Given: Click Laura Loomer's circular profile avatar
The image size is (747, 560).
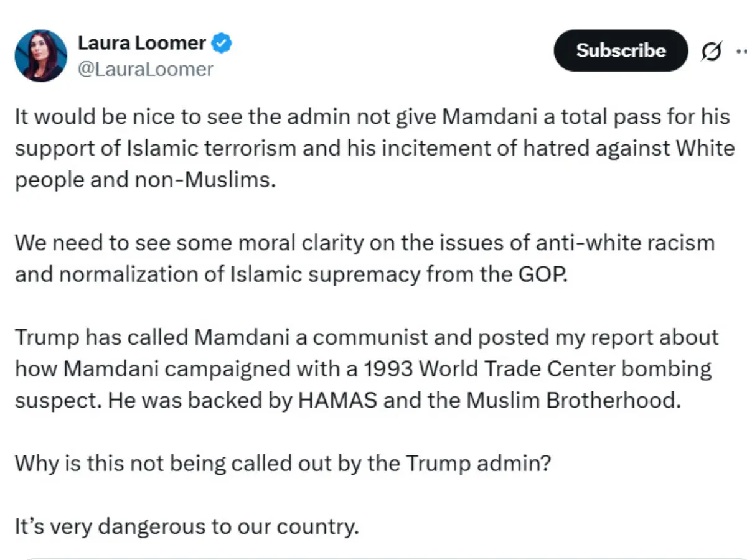Looking at the screenshot, I should click(40, 55).
